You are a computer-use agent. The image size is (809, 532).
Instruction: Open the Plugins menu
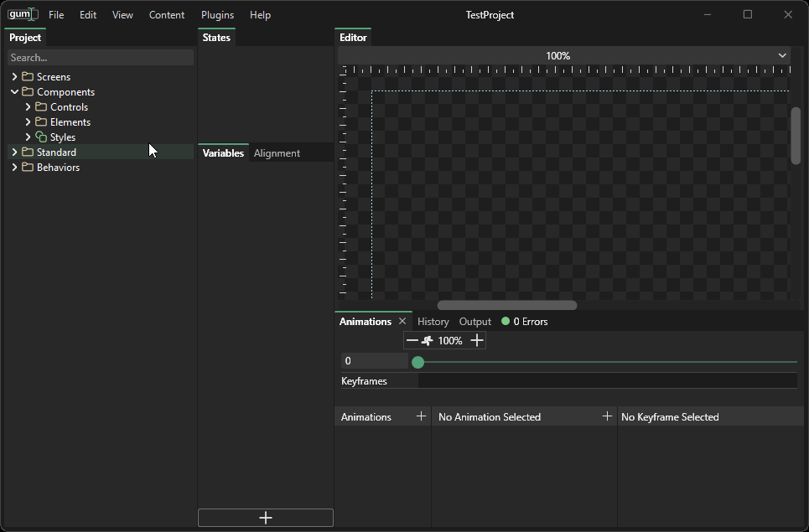click(217, 15)
